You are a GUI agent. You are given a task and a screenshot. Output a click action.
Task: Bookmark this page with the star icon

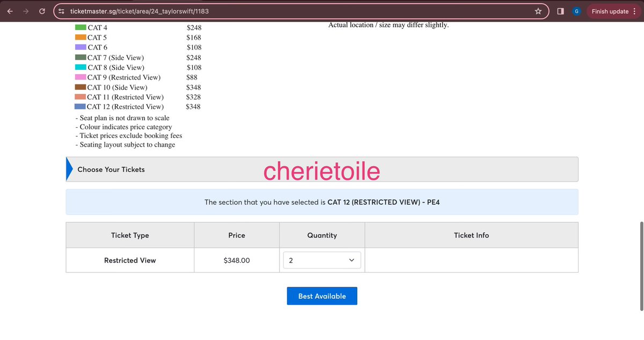click(x=538, y=11)
